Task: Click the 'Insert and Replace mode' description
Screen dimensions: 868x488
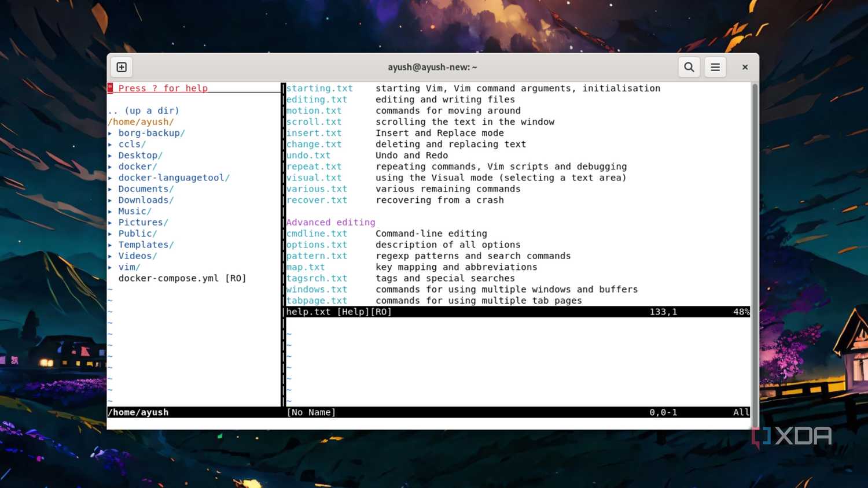Action: click(x=440, y=133)
